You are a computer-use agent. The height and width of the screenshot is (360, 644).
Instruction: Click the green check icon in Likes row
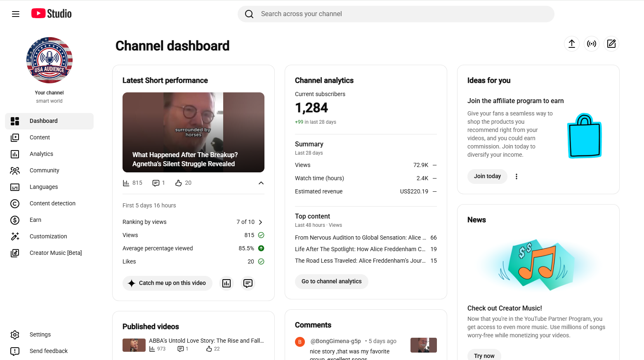pos(261,261)
